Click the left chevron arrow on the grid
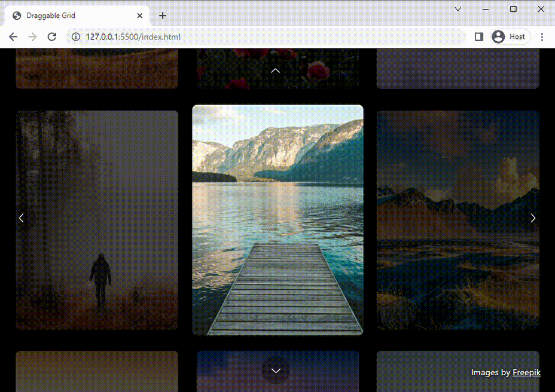Image resolution: width=555 pixels, height=392 pixels. coord(22,218)
